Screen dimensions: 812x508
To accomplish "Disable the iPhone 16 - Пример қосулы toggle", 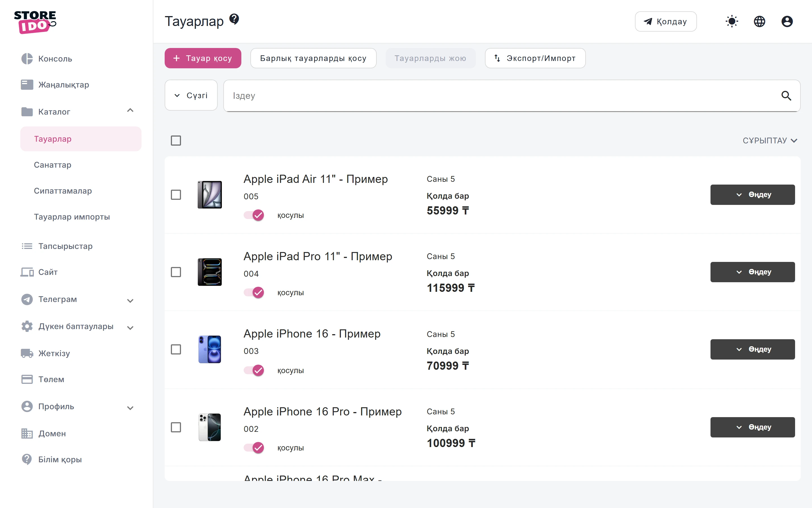I will 254,370.
